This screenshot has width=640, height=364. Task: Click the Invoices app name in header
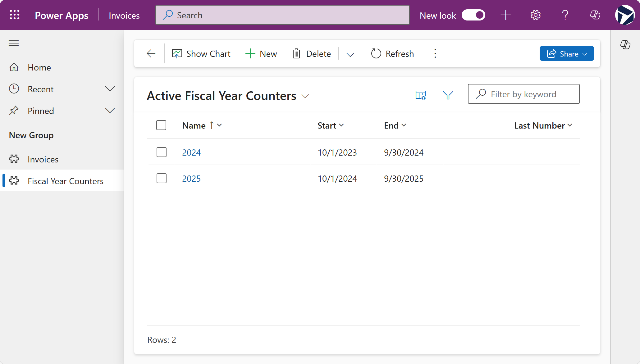pos(124,15)
